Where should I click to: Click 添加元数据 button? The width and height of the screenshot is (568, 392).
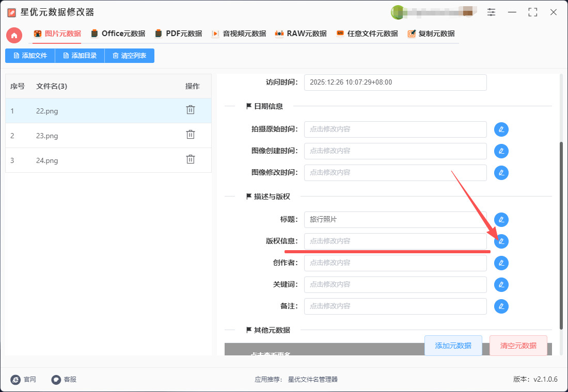click(x=453, y=346)
